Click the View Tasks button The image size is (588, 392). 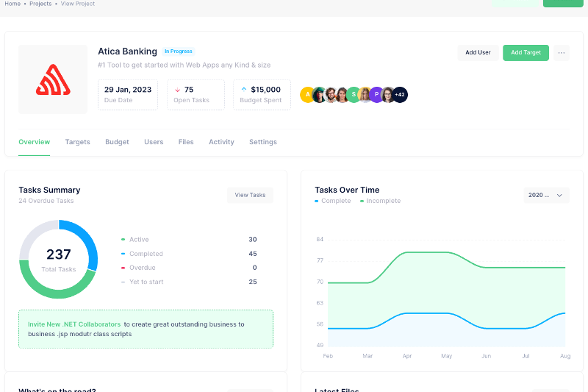click(x=250, y=195)
